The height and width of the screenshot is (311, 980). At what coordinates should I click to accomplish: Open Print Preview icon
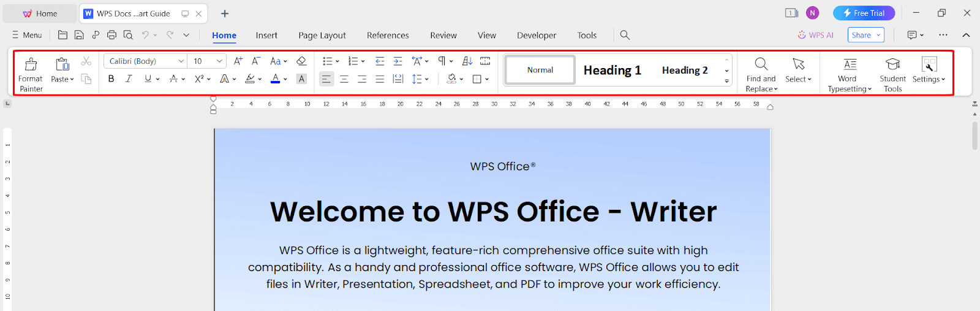tap(128, 35)
